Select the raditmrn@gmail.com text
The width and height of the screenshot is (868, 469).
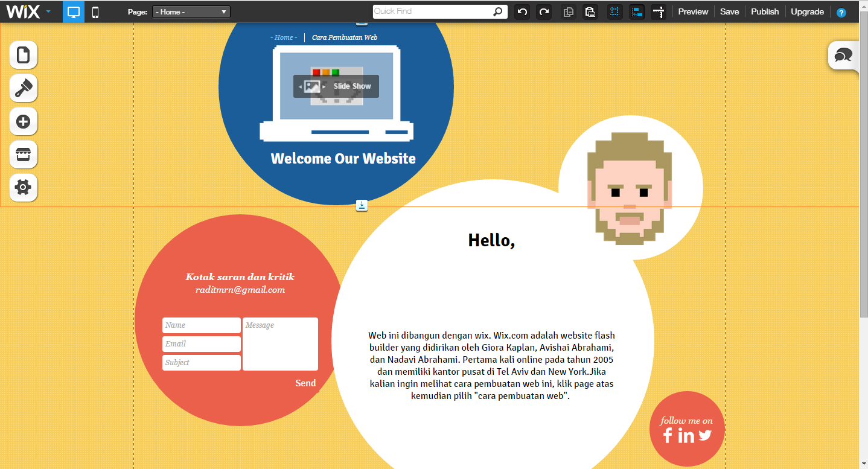point(240,290)
